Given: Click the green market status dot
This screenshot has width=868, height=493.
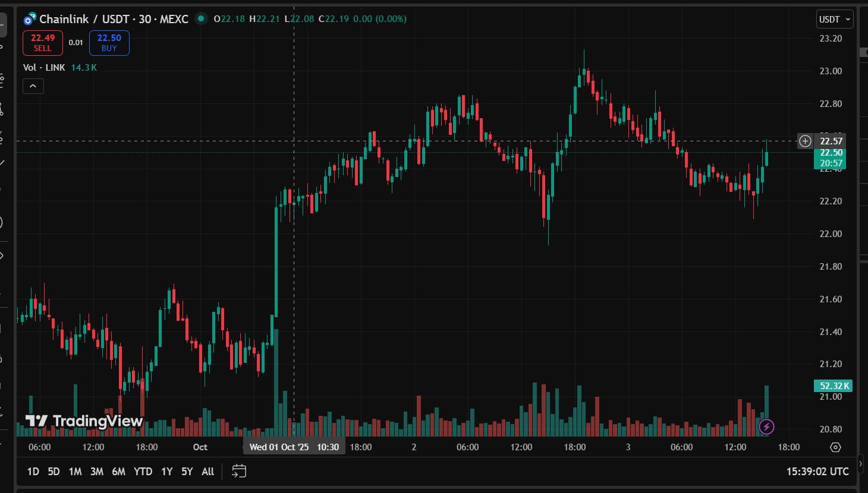Looking at the screenshot, I should tap(201, 18).
